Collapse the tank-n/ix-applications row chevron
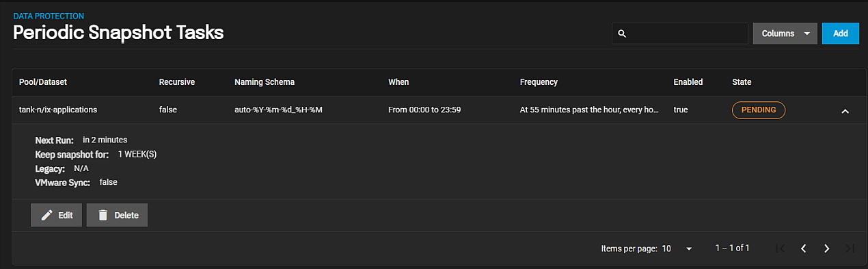 (845, 110)
